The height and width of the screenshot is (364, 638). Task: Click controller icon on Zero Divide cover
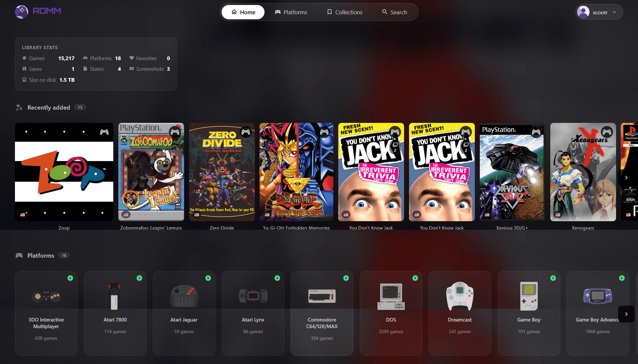[x=246, y=132]
